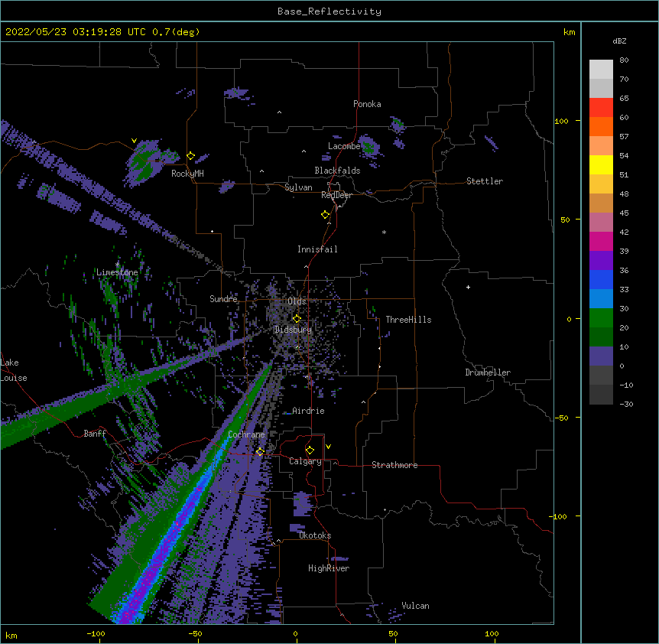Image resolution: width=659 pixels, height=644 pixels.
Task: Click the Cochrane town label
Action: [x=246, y=434]
